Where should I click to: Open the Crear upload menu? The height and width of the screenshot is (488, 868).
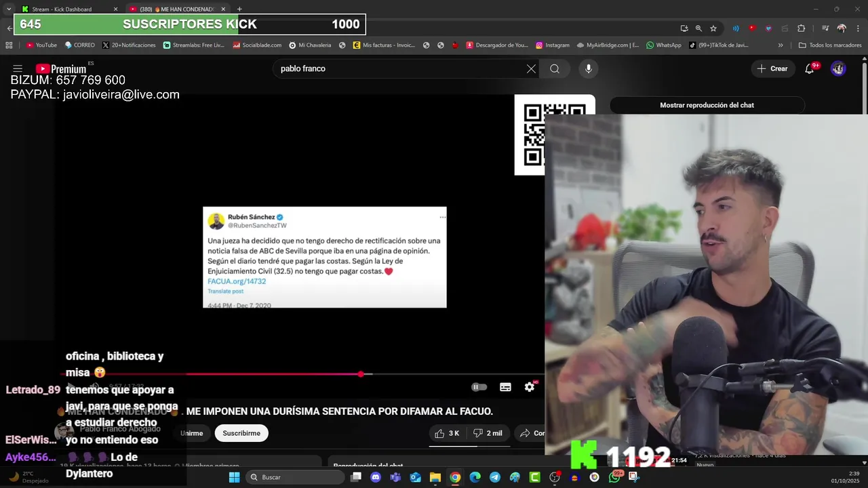pos(772,68)
